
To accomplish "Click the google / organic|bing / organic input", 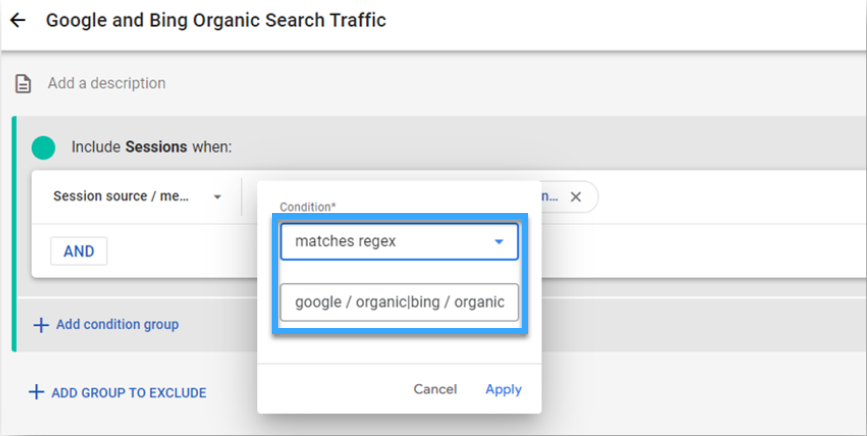I will point(399,302).
